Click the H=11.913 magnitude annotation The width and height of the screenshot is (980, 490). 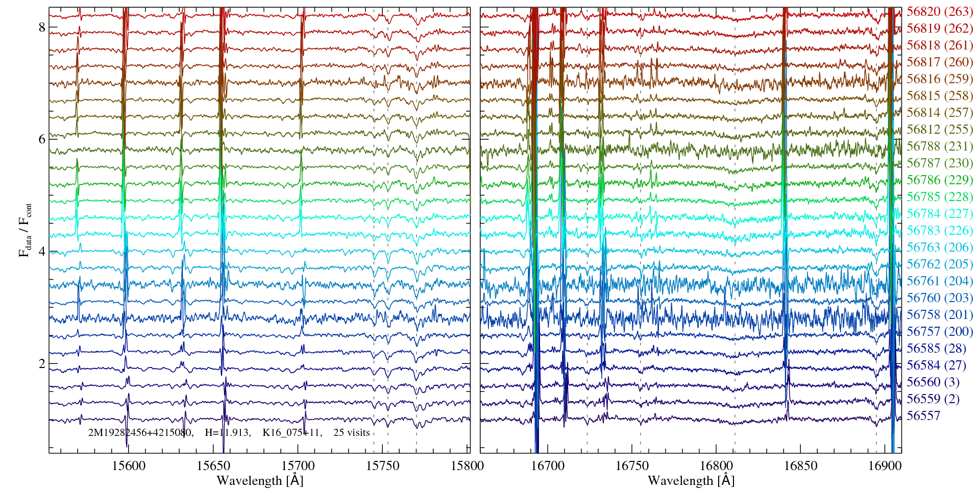(227, 433)
